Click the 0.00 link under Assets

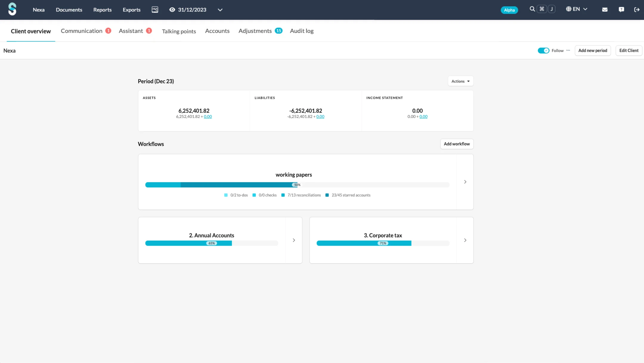tap(208, 117)
